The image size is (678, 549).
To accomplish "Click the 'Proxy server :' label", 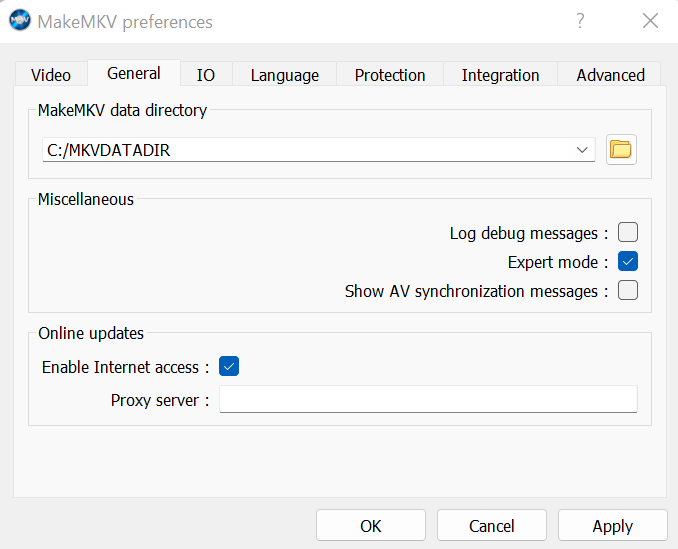I will pos(160,400).
